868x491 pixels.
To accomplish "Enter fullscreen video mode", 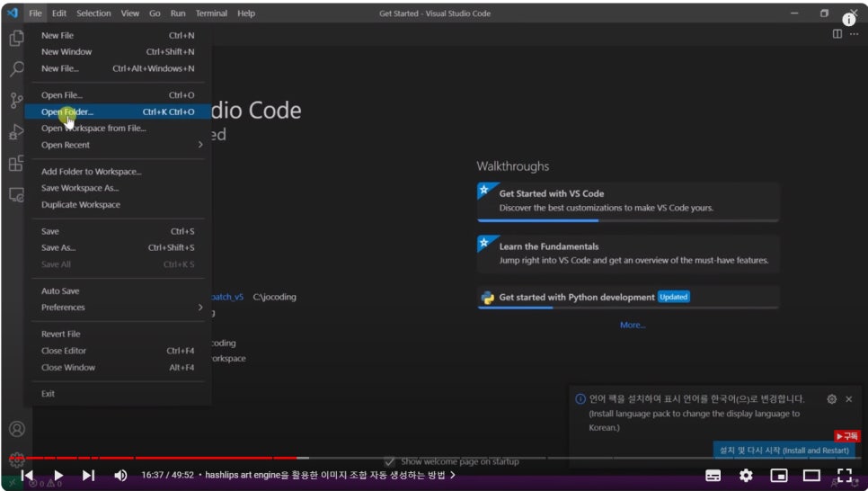I will click(845, 476).
